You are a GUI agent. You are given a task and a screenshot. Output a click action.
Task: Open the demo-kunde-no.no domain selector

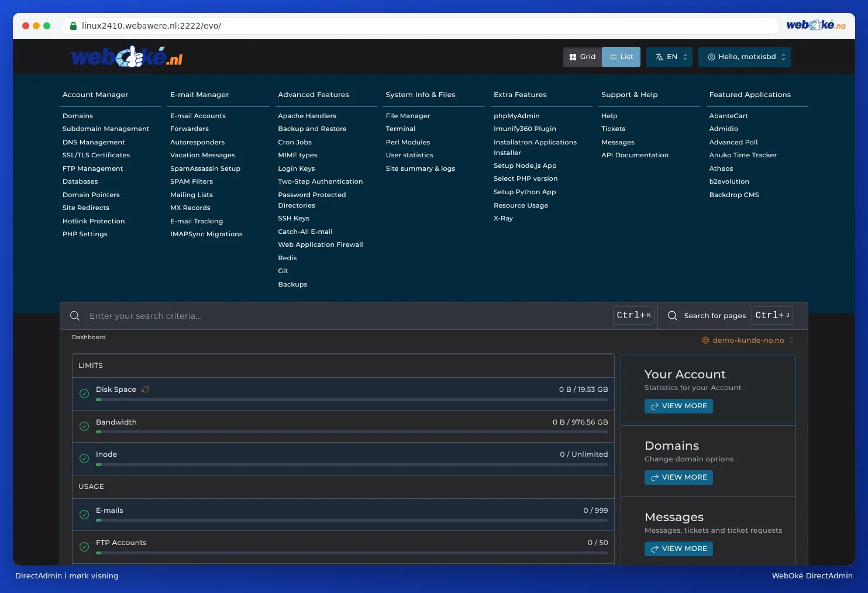coord(748,340)
